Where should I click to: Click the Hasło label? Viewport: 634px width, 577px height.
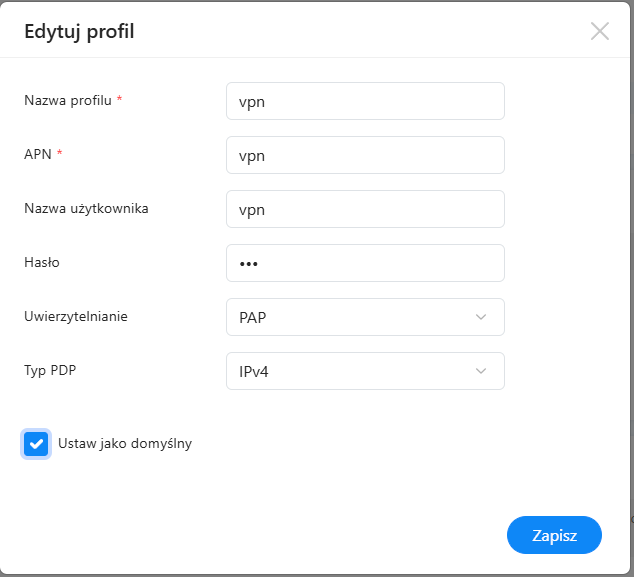42,262
